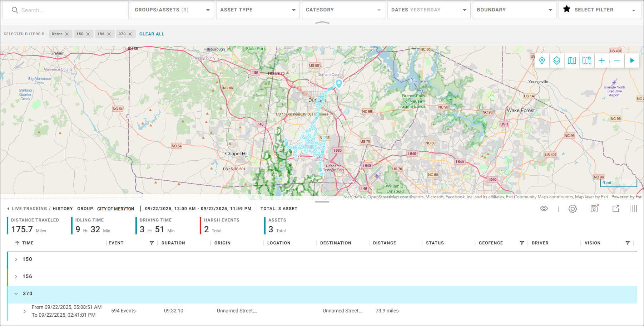
Task: Click the 'CITY OF MERYTON' group name
Action: (x=116, y=209)
